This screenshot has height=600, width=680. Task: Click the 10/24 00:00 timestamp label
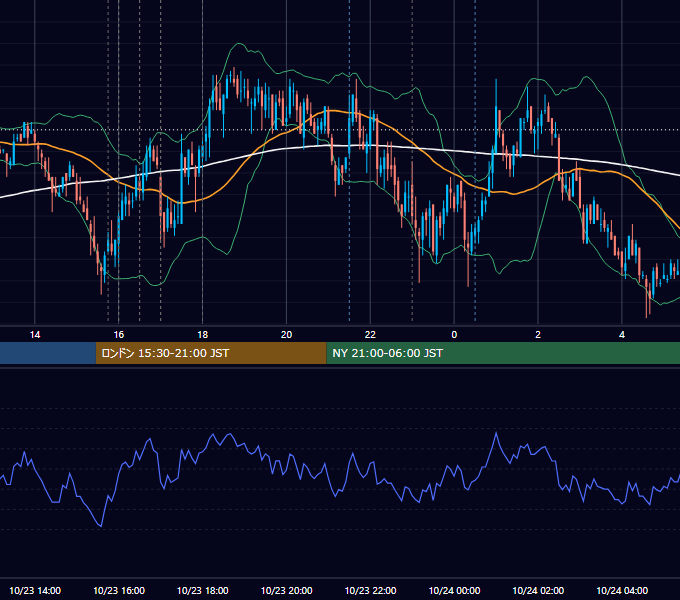coord(454,590)
